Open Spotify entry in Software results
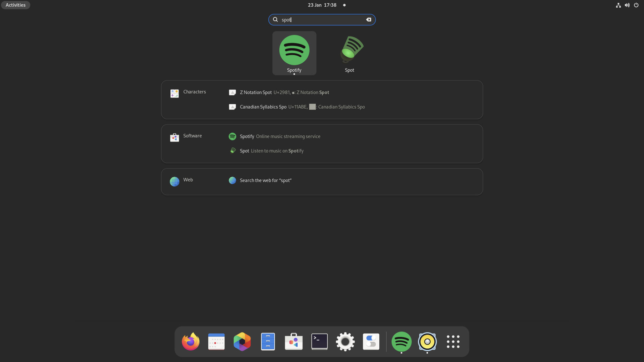This screenshot has width=644, height=362. 247,136
